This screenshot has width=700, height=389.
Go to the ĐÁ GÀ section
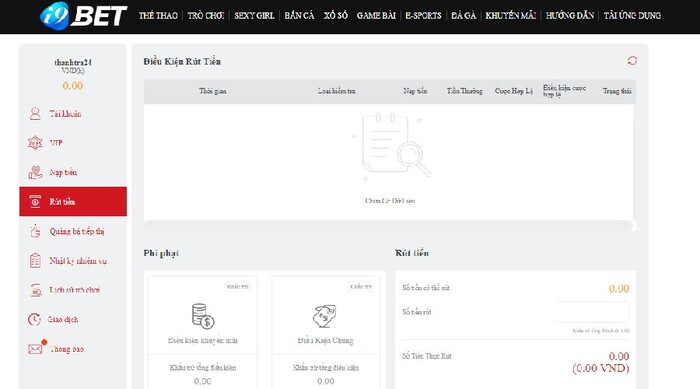(x=463, y=16)
